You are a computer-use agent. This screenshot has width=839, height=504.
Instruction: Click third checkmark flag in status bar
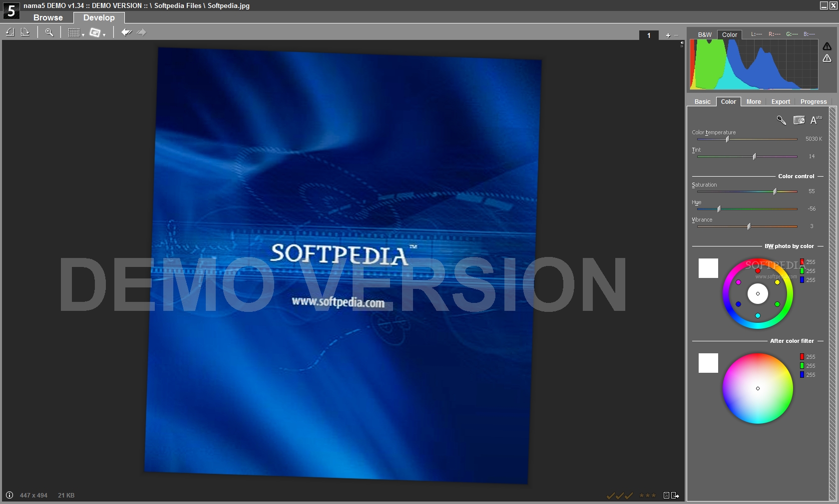click(629, 496)
